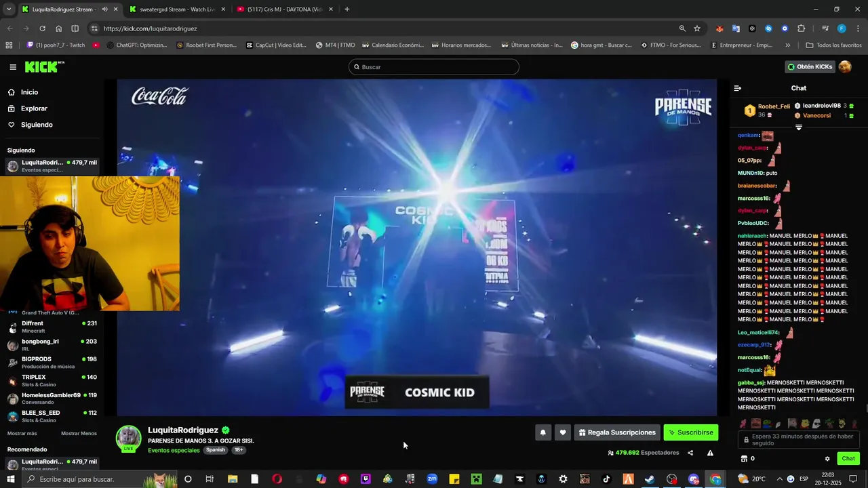Collapse the chat panel with arrow icon
This screenshot has width=868, height=488.
tap(738, 88)
